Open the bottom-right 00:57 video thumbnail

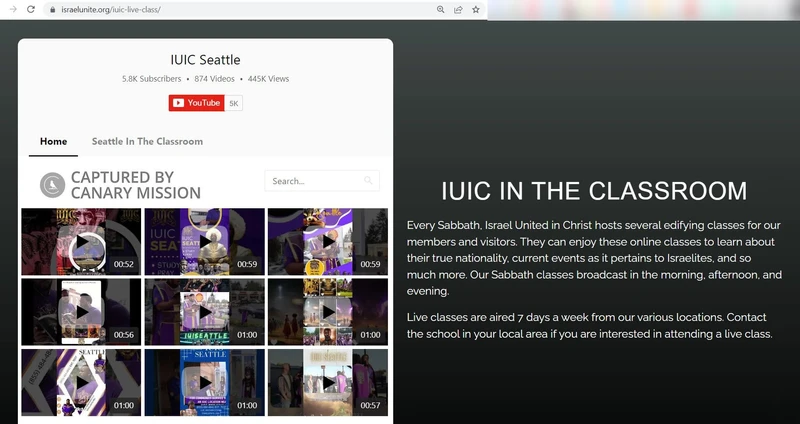click(x=327, y=382)
